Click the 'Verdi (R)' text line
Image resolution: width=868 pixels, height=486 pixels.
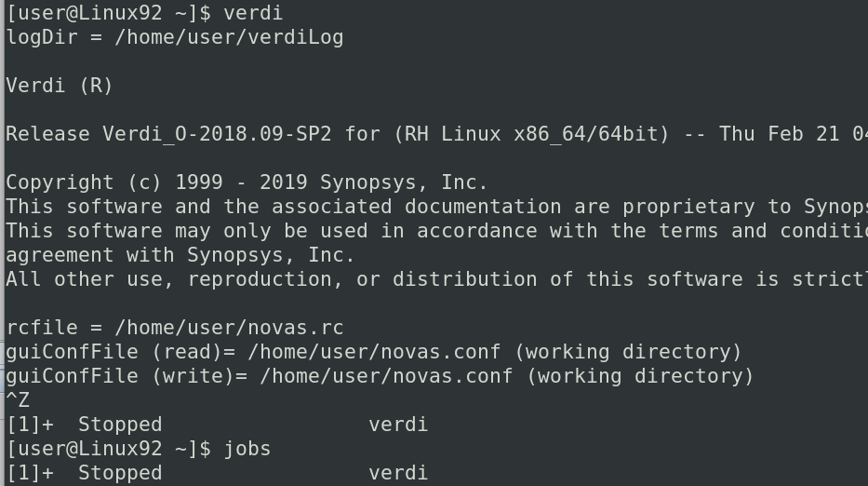pos(60,86)
